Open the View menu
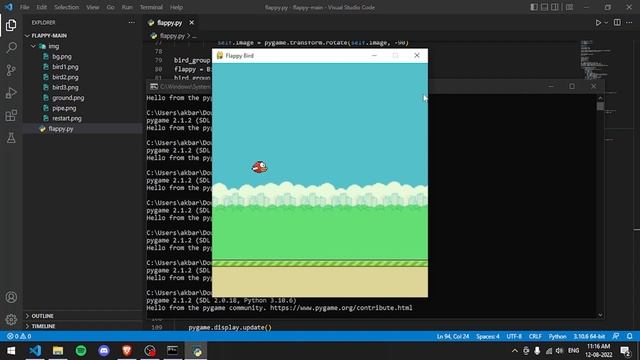 click(93, 7)
